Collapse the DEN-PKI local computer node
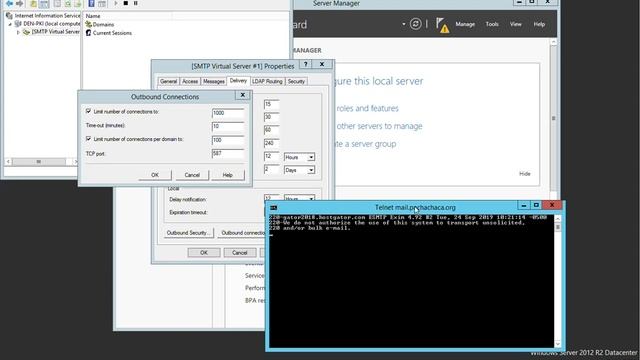 [x=10, y=24]
